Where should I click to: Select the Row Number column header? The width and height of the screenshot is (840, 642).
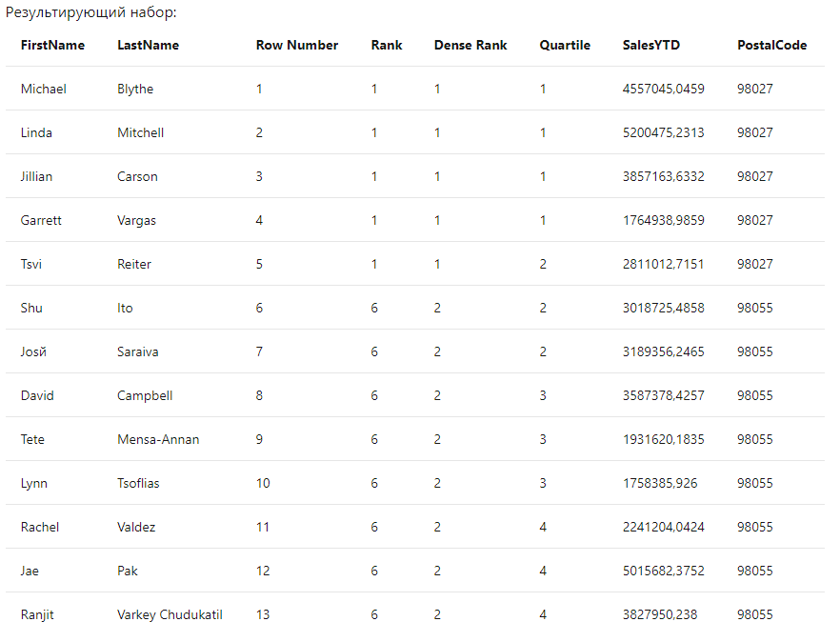pyautogui.click(x=297, y=45)
